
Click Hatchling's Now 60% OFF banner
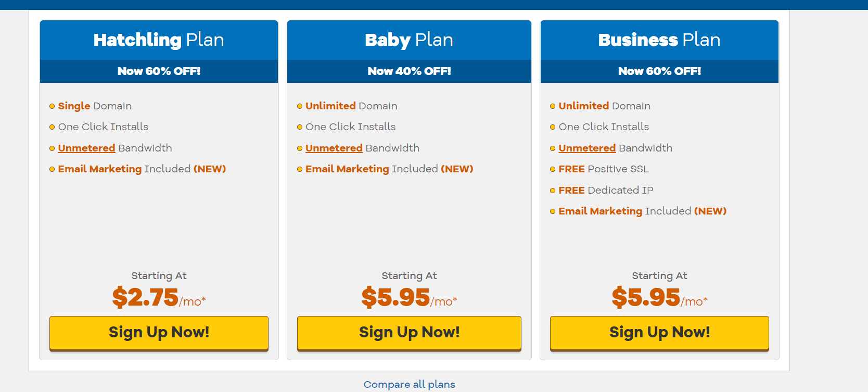[x=159, y=71]
